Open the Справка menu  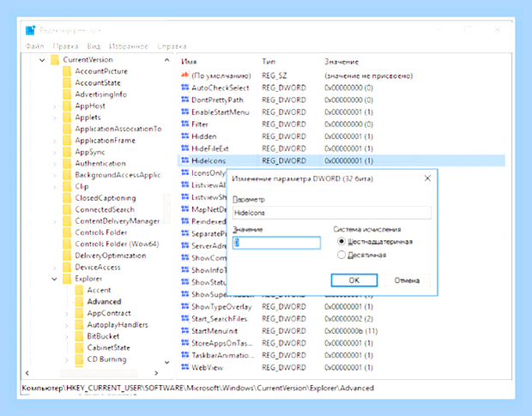pos(172,46)
